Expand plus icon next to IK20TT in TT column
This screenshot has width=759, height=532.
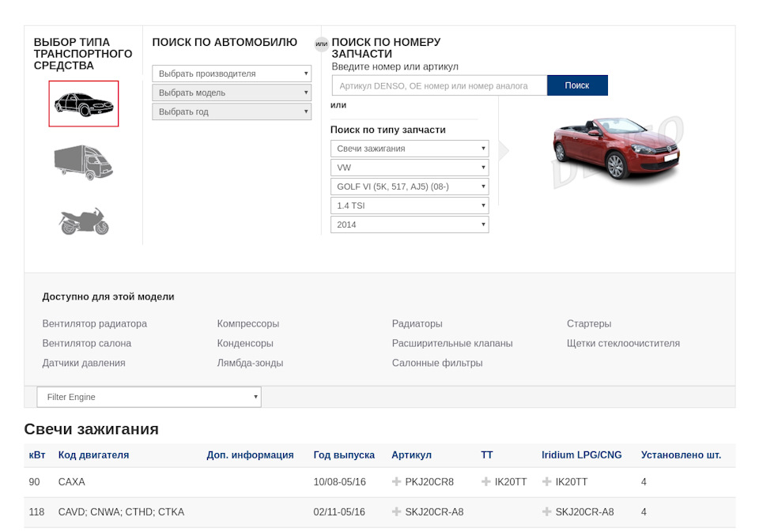486,481
